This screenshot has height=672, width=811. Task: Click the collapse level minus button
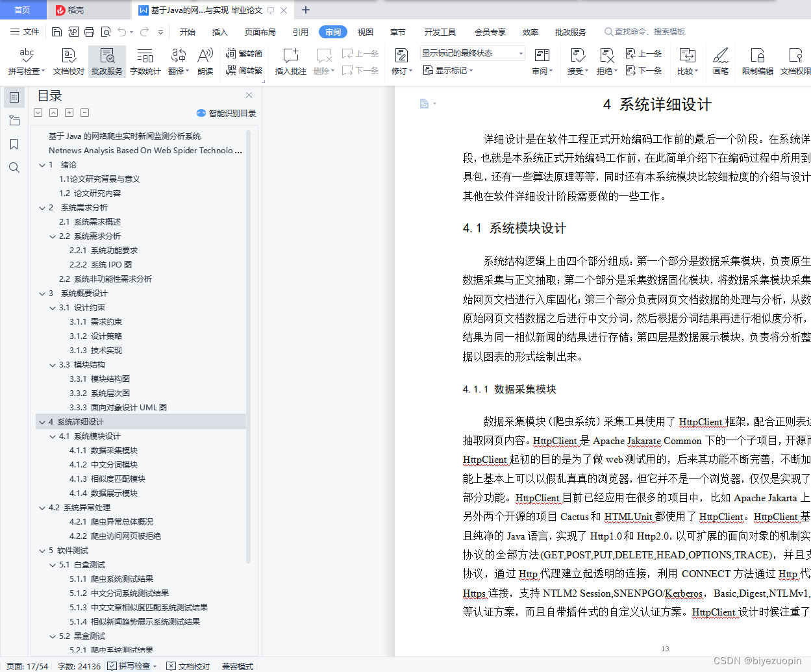85,113
